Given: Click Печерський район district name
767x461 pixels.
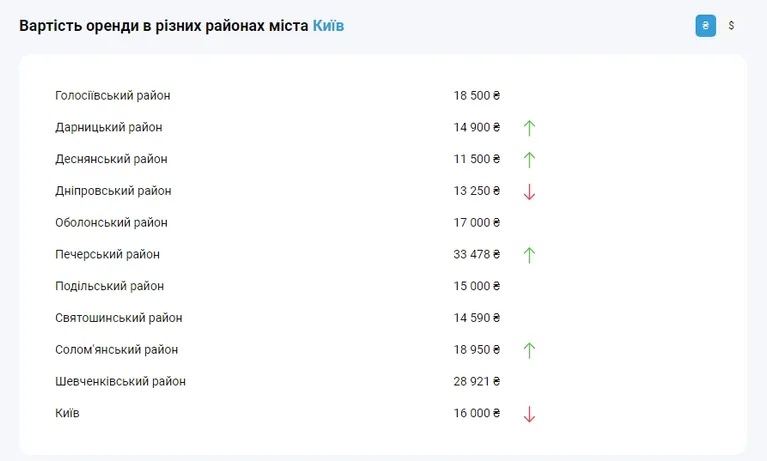Looking at the screenshot, I should pyautogui.click(x=107, y=254).
